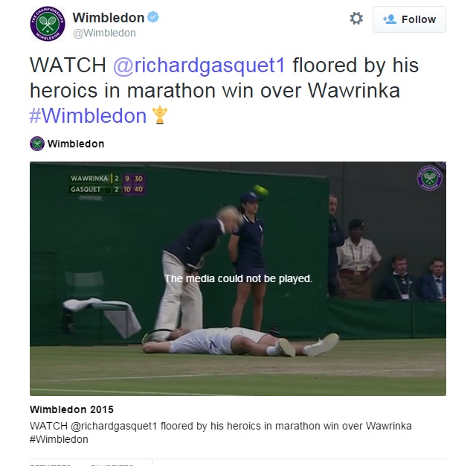Click the tennis ball in the video frame

(x=261, y=190)
